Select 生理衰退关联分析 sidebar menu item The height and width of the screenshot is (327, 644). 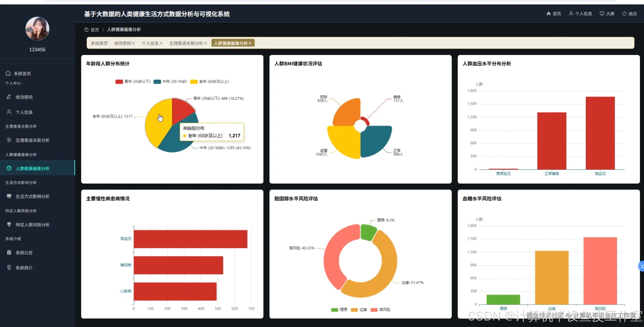pos(32,140)
